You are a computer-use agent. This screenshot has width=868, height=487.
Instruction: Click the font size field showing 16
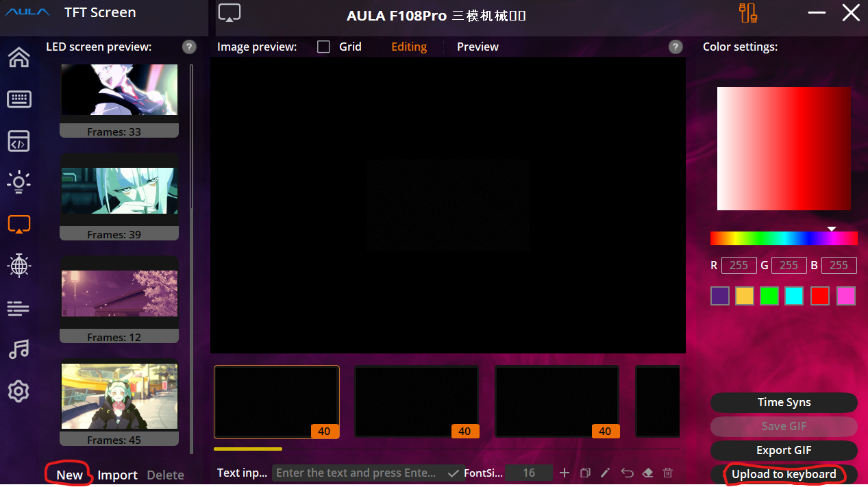[x=529, y=473]
